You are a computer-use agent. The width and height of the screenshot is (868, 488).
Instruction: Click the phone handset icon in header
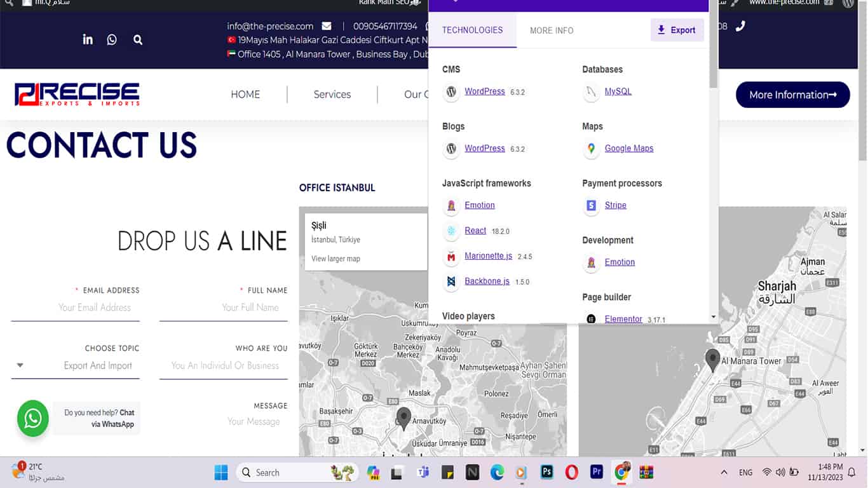point(740,26)
